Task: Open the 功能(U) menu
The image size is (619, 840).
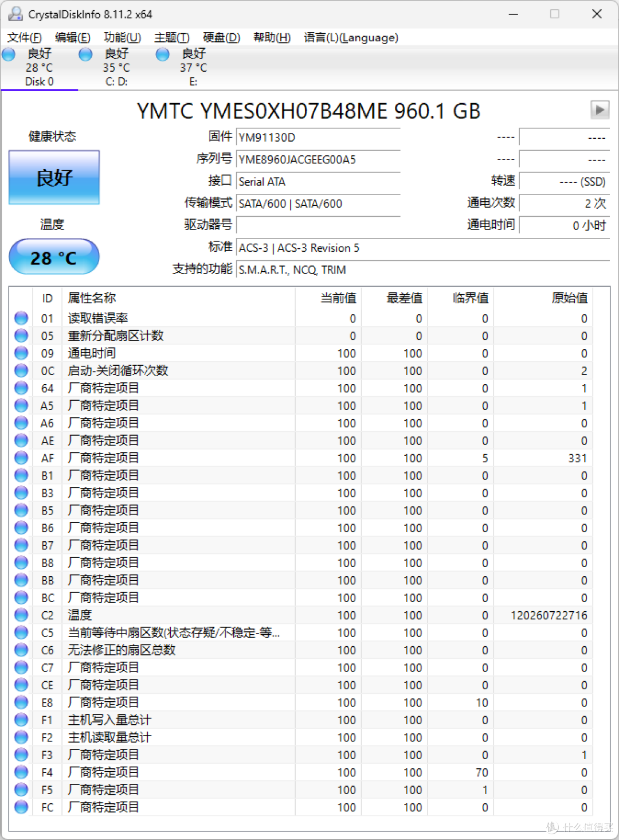Action: 122,38
